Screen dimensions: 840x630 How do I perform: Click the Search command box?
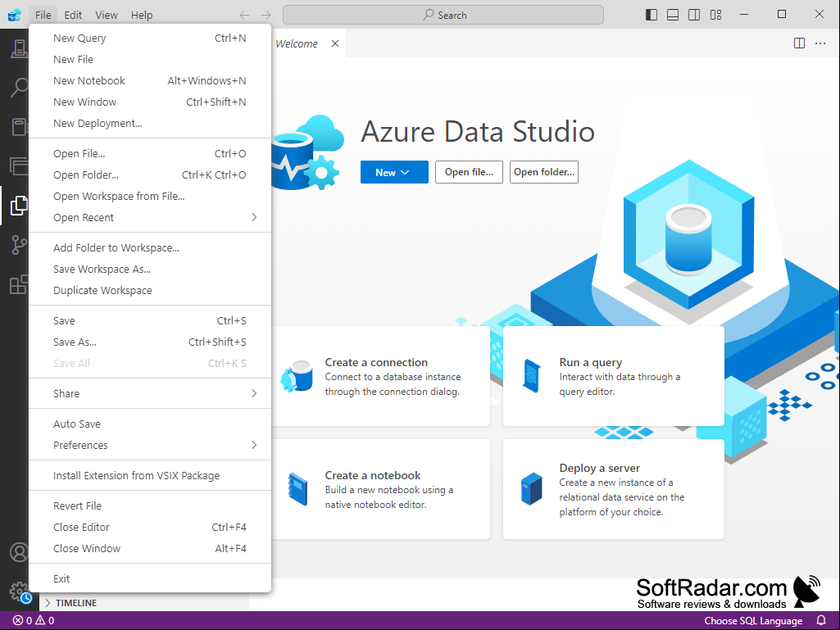(443, 15)
